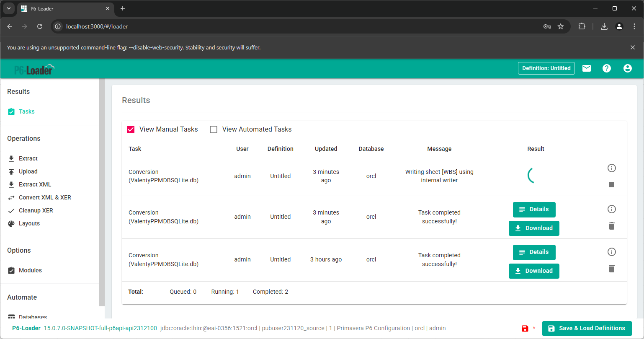Show info for the running conversion task
Image resolution: width=644 pixels, height=339 pixels.
pyautogui.click(x=612, y=168)
